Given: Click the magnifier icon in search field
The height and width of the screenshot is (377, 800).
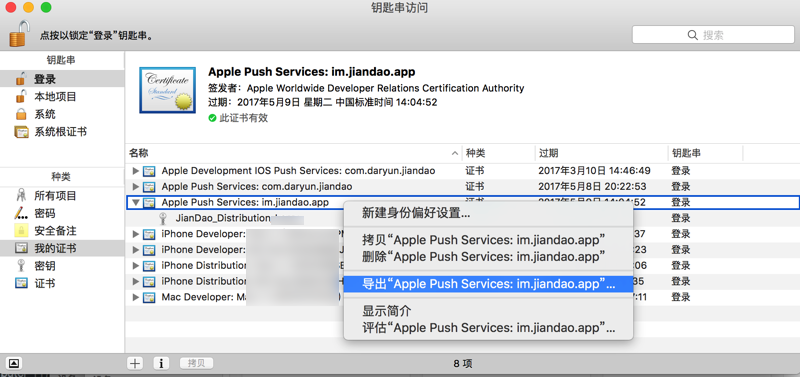Looking at the screenshot, I should click(x=692, y=35).
